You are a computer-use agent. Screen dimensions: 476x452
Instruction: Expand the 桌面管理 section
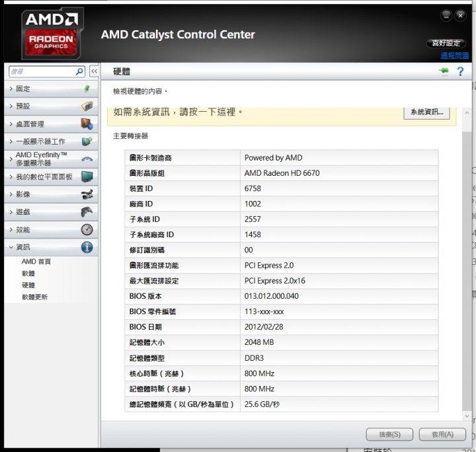[11, 124]
